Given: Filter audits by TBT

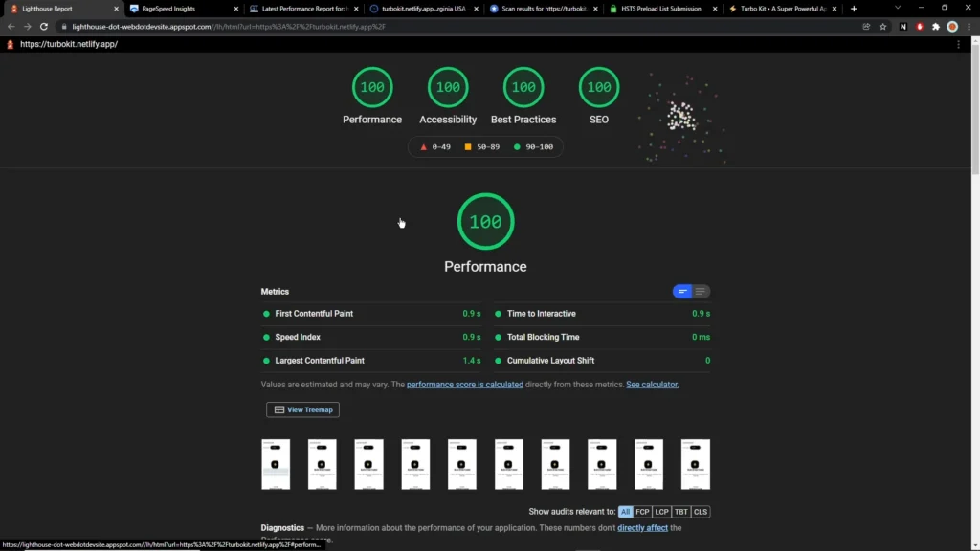Looking at the screenshot, I should click(x=681, y=512).
